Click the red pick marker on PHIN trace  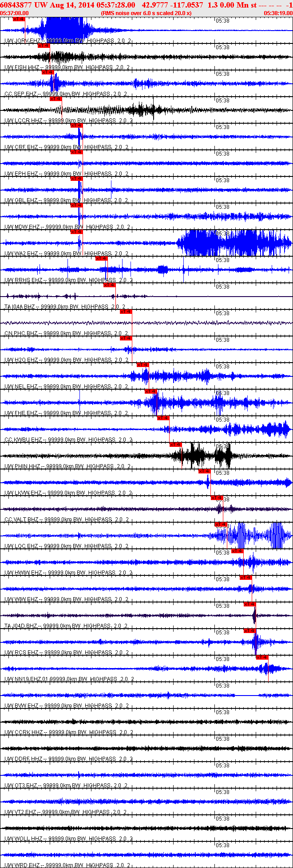(175, 445)
